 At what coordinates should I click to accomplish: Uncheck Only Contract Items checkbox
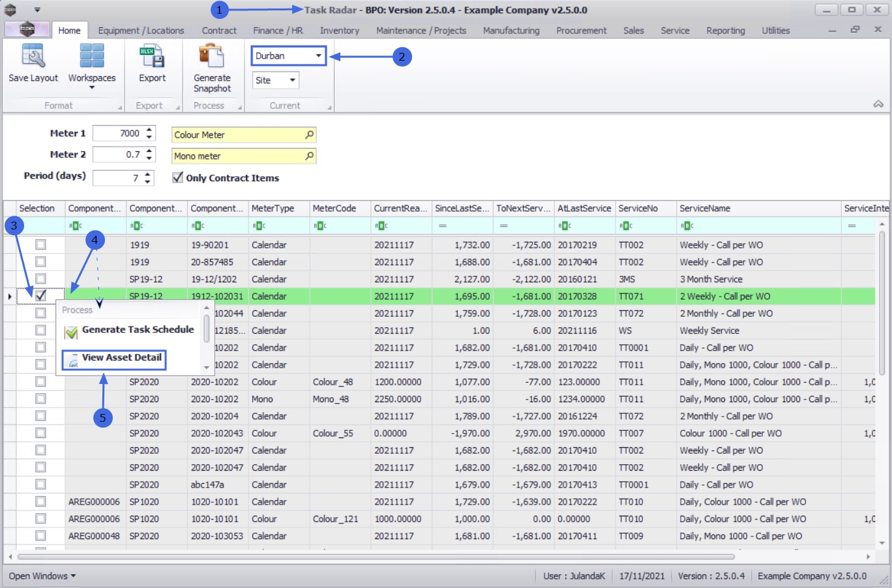[177, 177]
